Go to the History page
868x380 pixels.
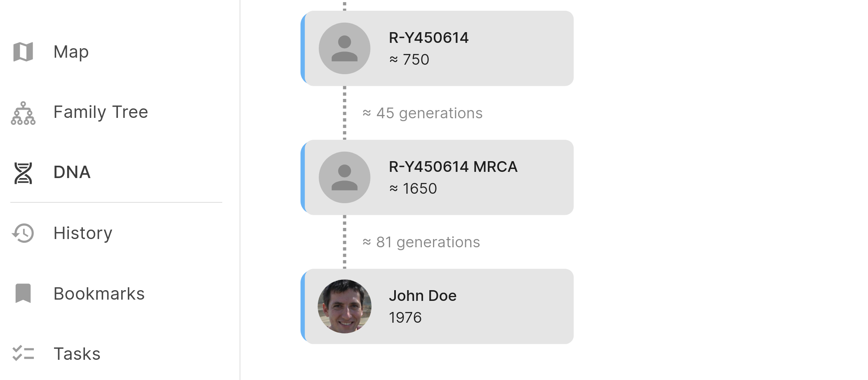tap(83, 233)
